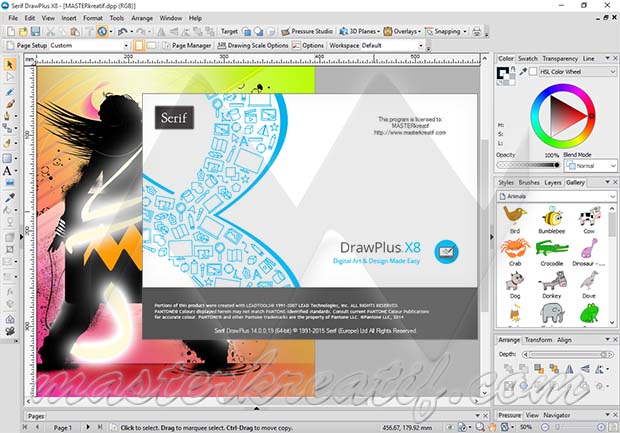Click the Flip Horizontal icon in Arrange panel

pos(569,369)
